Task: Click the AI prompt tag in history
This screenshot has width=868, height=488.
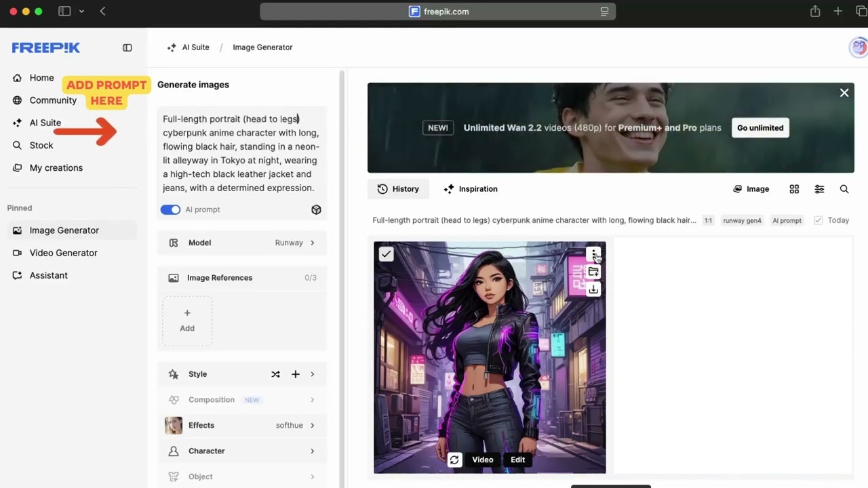Action: point(787,220)
